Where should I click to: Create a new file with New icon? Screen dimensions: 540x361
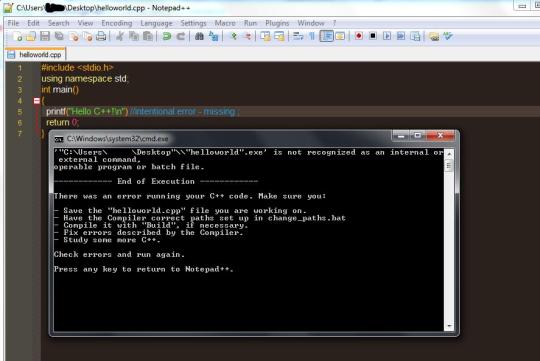(x=17, y=36)
